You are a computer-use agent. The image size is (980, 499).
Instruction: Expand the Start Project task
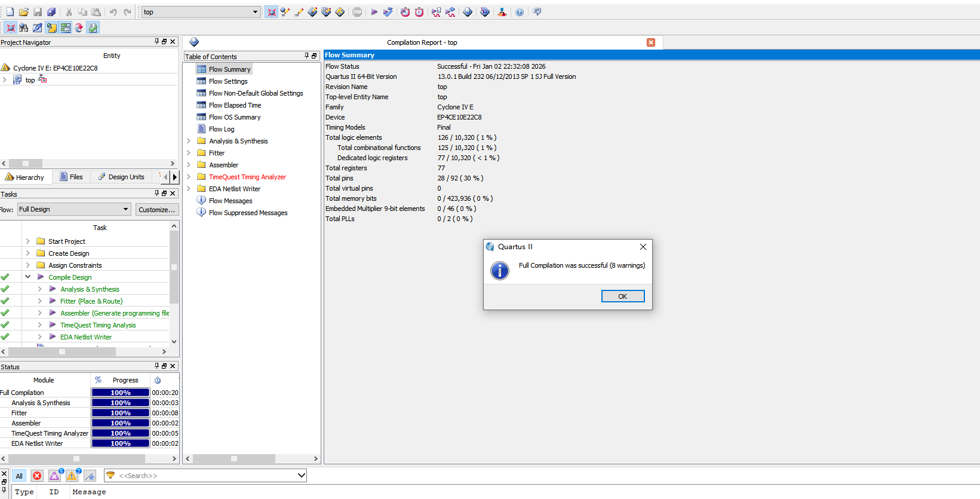click(27, 241)
